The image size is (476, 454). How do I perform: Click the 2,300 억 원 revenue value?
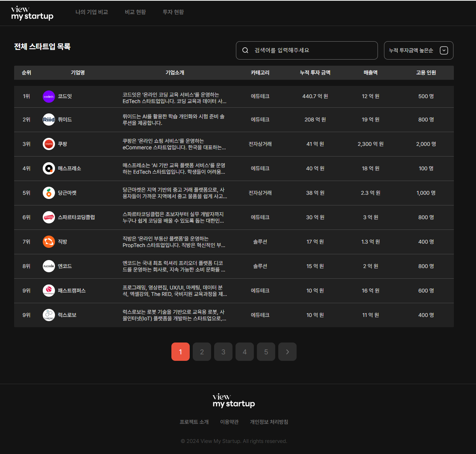371,144
